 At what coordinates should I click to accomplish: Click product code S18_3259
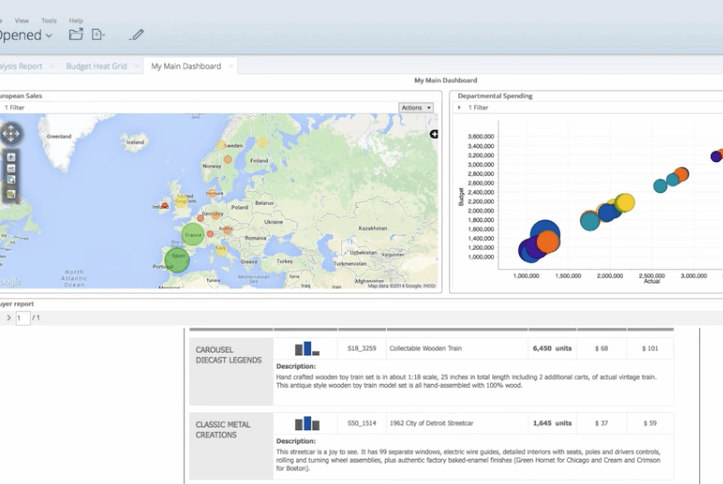(x=362, y=348)
